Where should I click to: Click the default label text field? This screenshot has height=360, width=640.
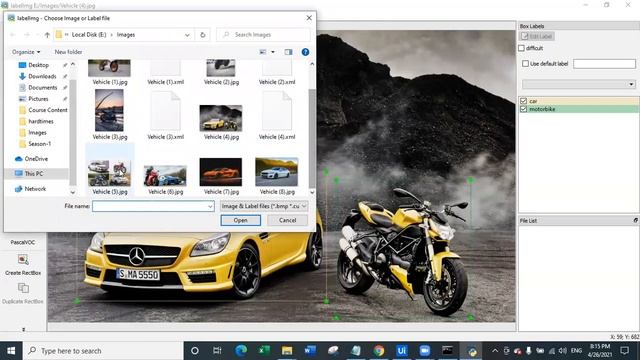(x=604, y=64)
